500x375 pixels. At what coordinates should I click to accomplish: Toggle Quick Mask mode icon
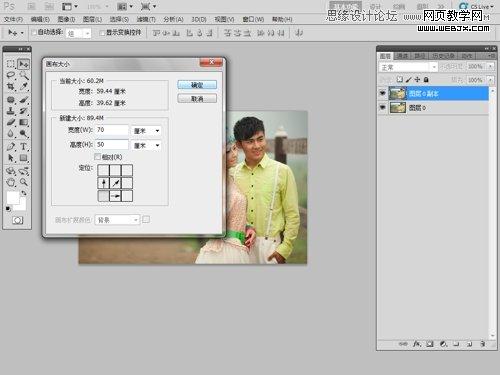pyautogui.click(x=17, y=220)
